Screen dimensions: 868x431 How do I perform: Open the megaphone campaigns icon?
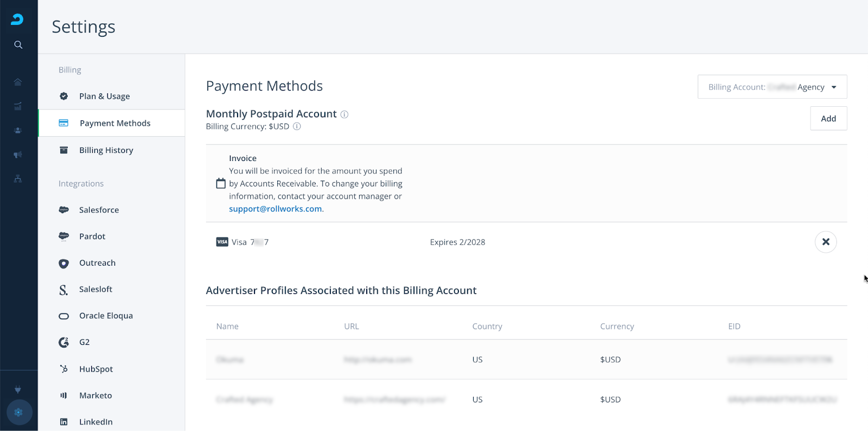18,155
